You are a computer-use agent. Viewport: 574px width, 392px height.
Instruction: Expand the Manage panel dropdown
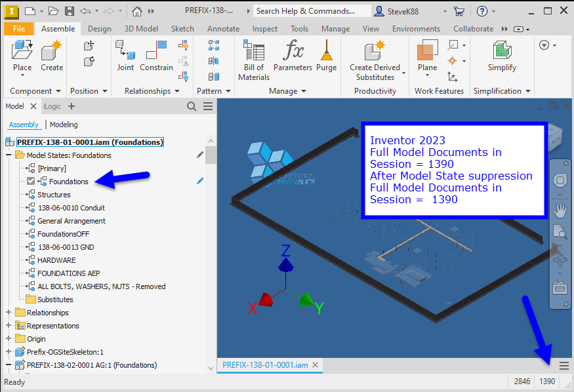304,91
